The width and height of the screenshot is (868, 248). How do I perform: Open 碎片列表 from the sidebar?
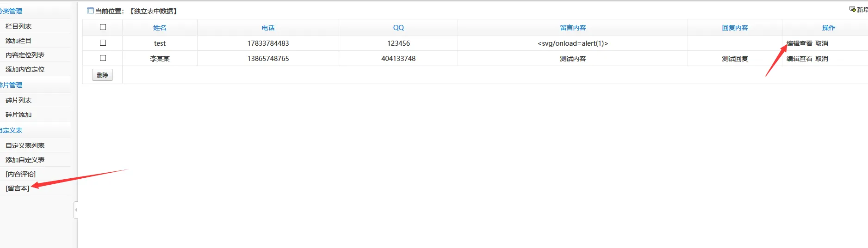pos(19,100)
